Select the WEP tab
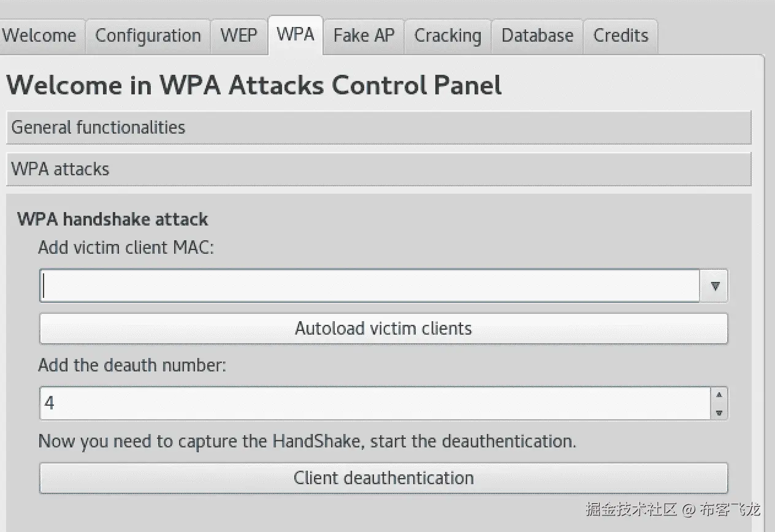This screenshot has height=532, width=775. [x=239, y=36]
